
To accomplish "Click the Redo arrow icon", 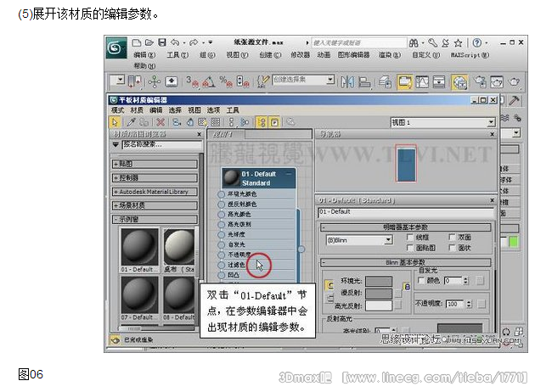I will pos(194,43).
